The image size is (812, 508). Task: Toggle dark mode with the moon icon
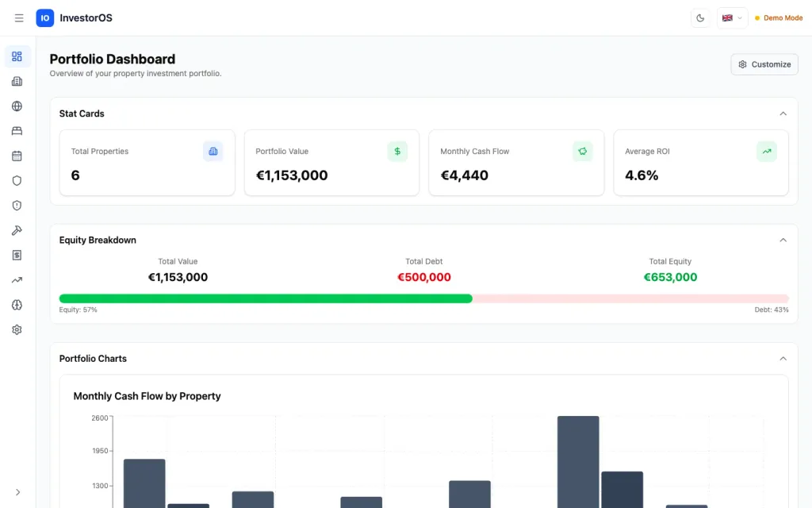pos(700,18)
